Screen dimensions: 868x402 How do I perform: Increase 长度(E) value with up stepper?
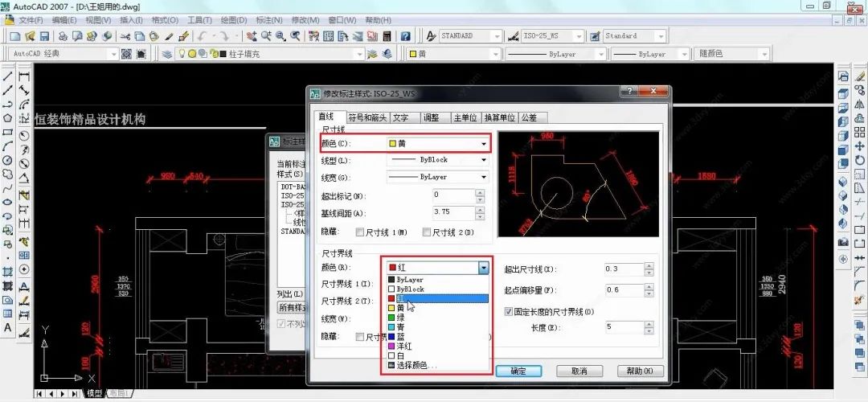(649, 324)
